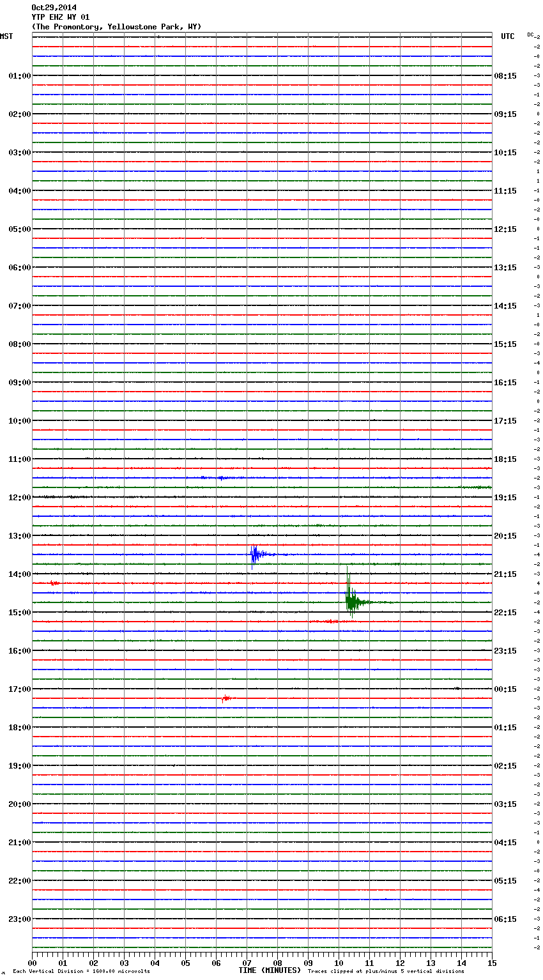543x980 pixels.
Task: Click the 'MST' time zone header
Action: [6, 36]
